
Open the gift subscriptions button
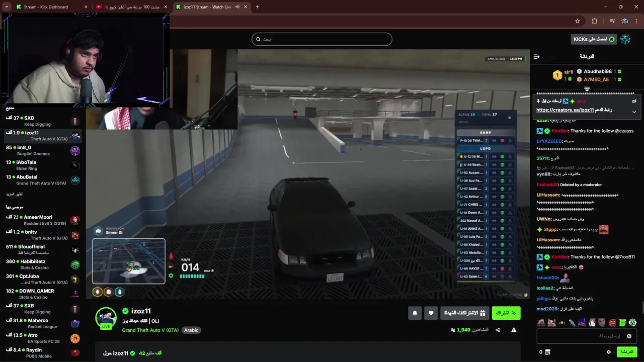click(x=464, y=313)
